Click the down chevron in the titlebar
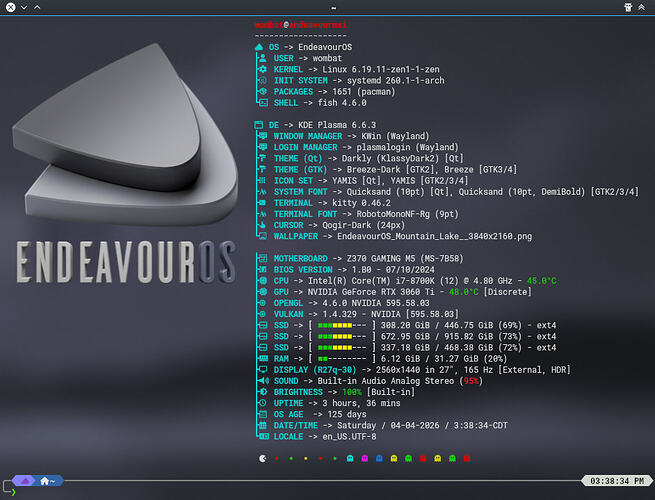This screenshot has width=655, height=500. click(24, 7)
